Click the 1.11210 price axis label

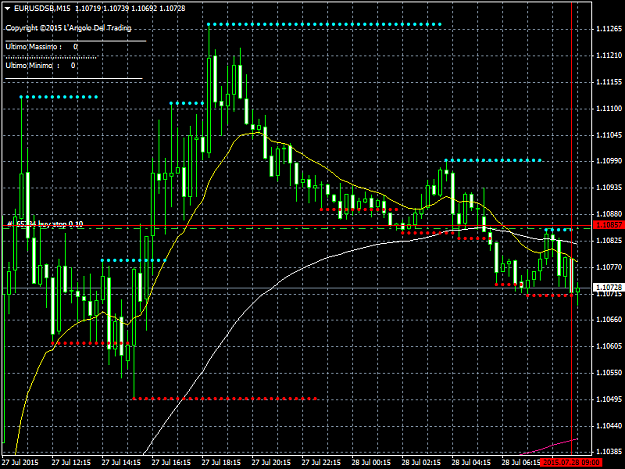coord(609,55)
